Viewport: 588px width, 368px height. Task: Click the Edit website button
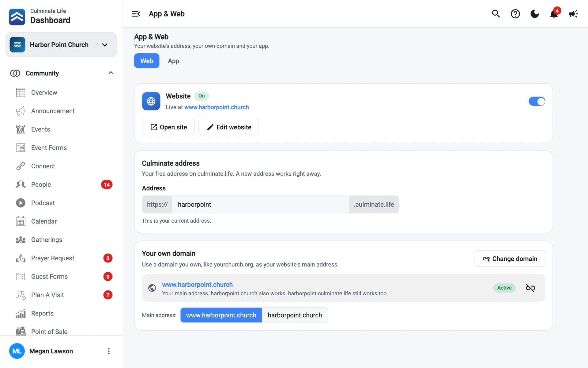[229, 127]
